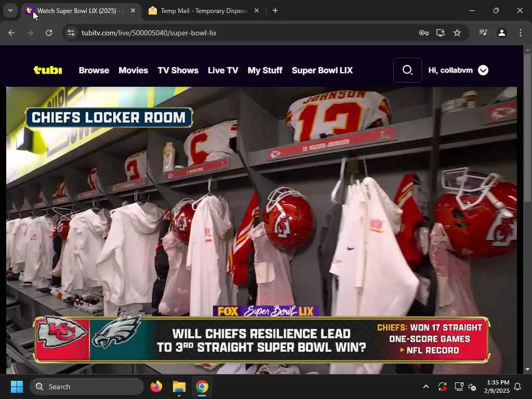Close the Temp Mail tab
532x399 pixels.
257,10
